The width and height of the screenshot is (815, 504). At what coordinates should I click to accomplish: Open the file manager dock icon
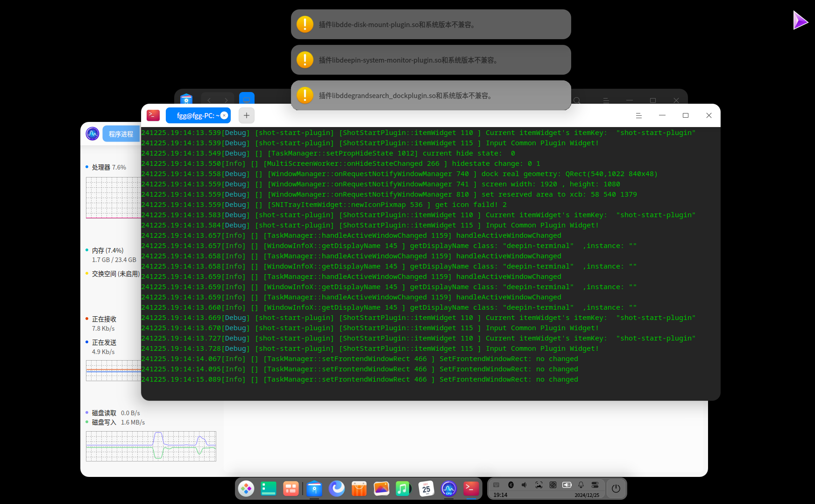pyautogui.click(x=314, y=489)
